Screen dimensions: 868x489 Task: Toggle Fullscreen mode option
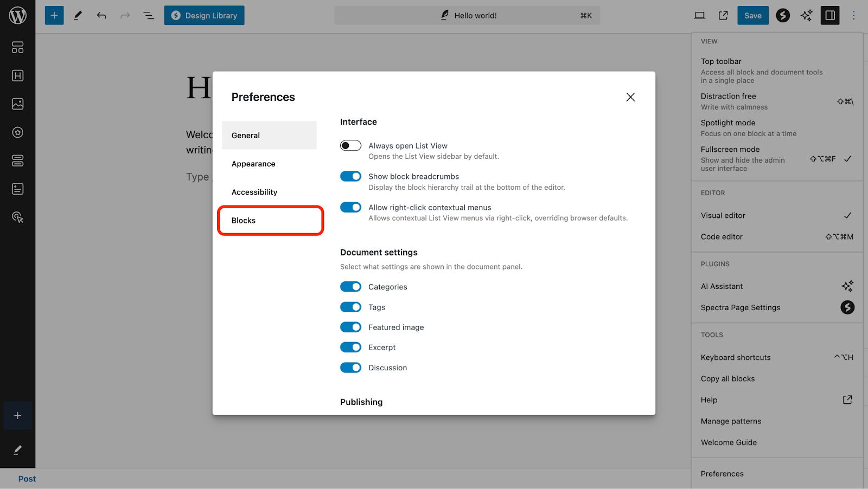click(x=777, y=158)
